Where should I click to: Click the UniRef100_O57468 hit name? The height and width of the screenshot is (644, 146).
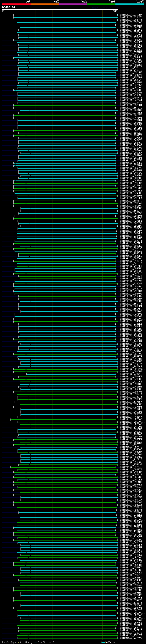131,623
